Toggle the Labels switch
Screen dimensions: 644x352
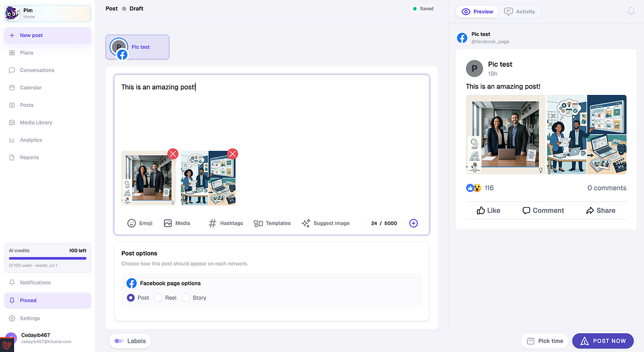119,341
